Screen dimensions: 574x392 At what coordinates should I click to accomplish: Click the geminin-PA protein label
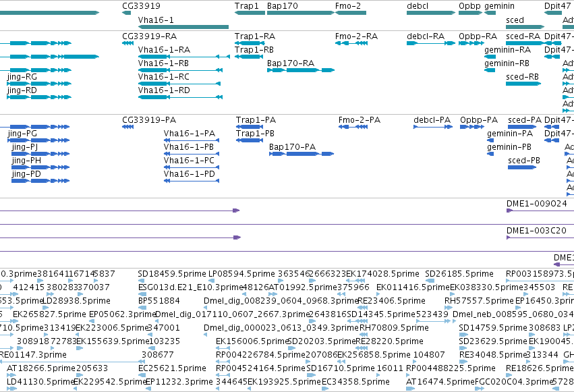click(510, 134)
